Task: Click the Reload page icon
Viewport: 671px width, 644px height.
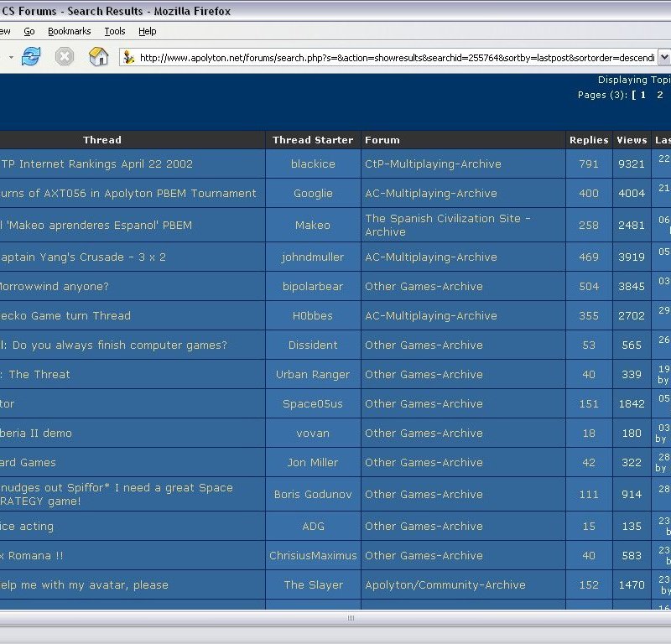Action: click(x=31, y=57)
